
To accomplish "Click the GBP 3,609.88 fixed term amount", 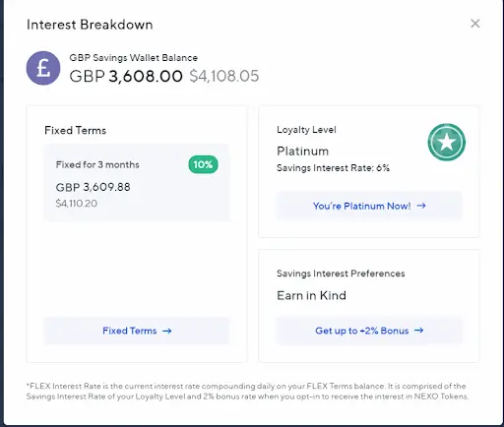I will click(x=93, y=187).
